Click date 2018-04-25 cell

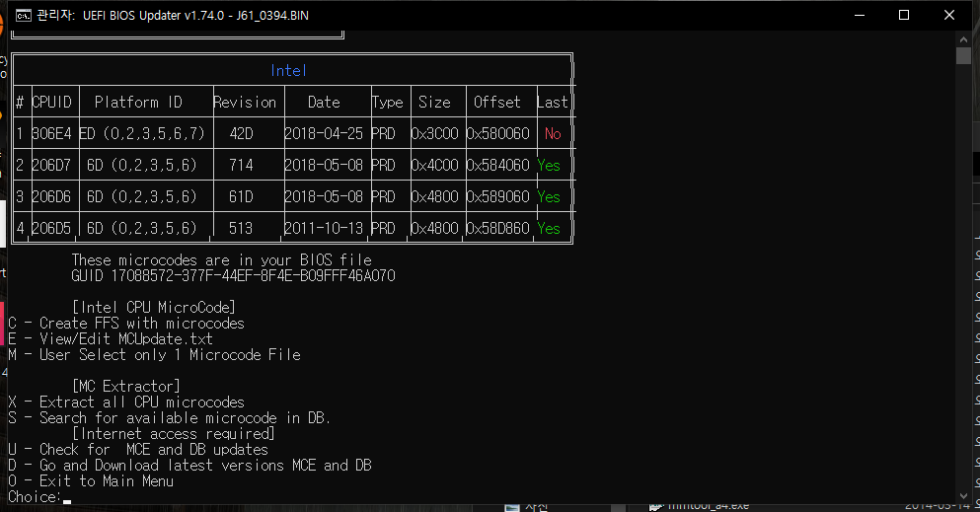[324, 133]
